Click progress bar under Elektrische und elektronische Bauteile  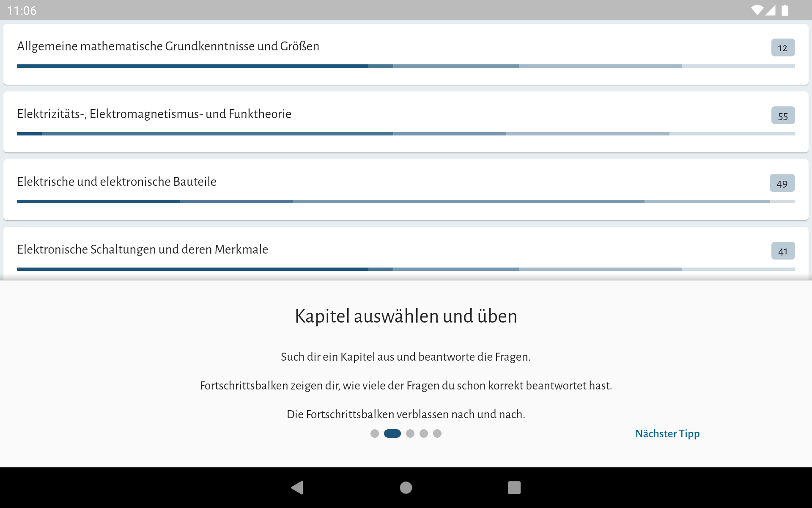(x=405, y=202)
